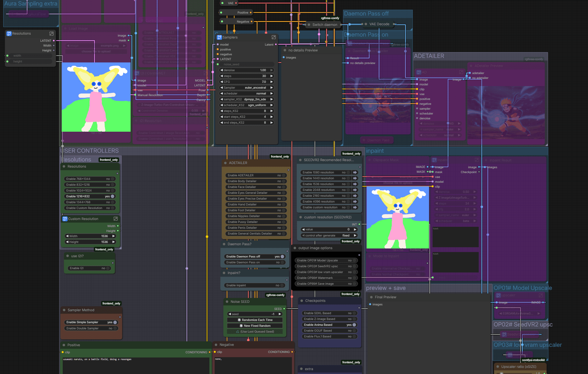Click the negative prompt field containing none,
This screenshot has width=588, height=374.
tap(253, 365)
